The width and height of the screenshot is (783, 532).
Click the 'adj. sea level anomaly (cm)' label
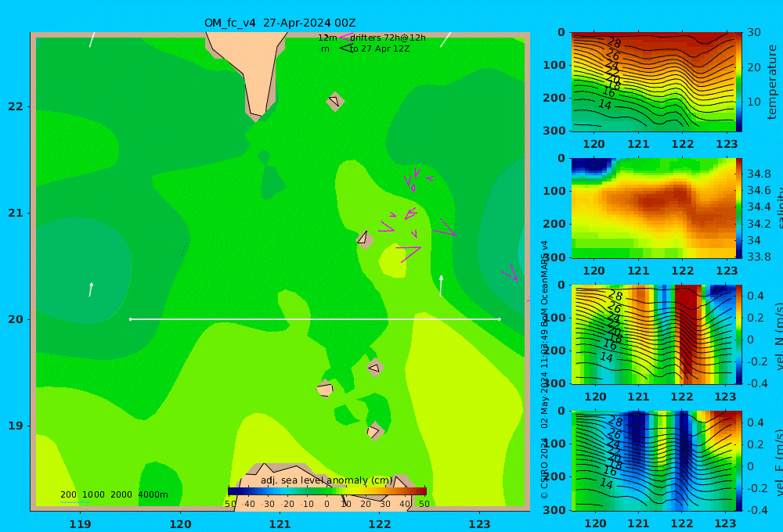click(x=327, y=480)
